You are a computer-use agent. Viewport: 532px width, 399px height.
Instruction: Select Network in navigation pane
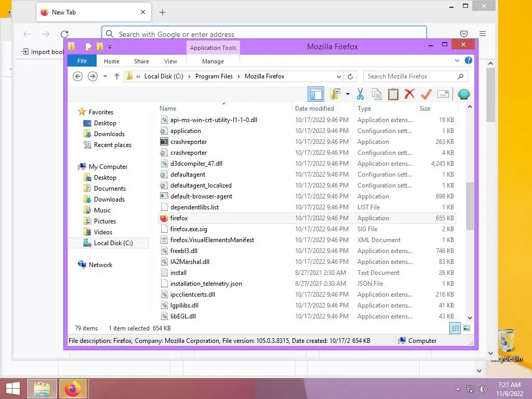coord(100,264)
